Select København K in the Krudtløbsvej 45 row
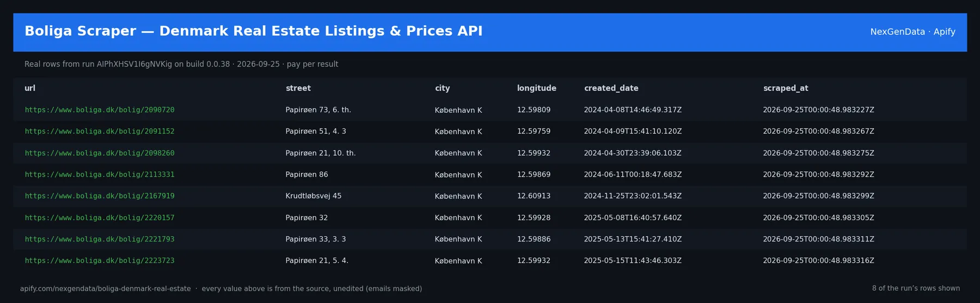The height and width of the screenshot is (303, 980). pos(458,196)
